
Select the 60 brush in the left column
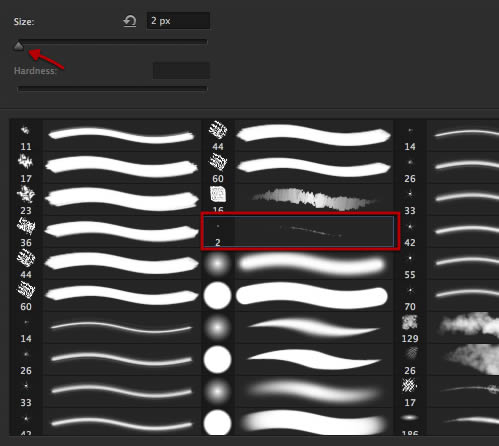point(105,296)
